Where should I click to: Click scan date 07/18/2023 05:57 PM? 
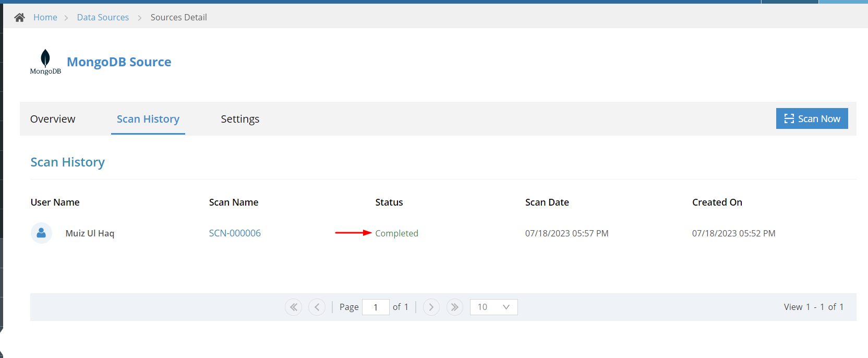pos(567,233)
